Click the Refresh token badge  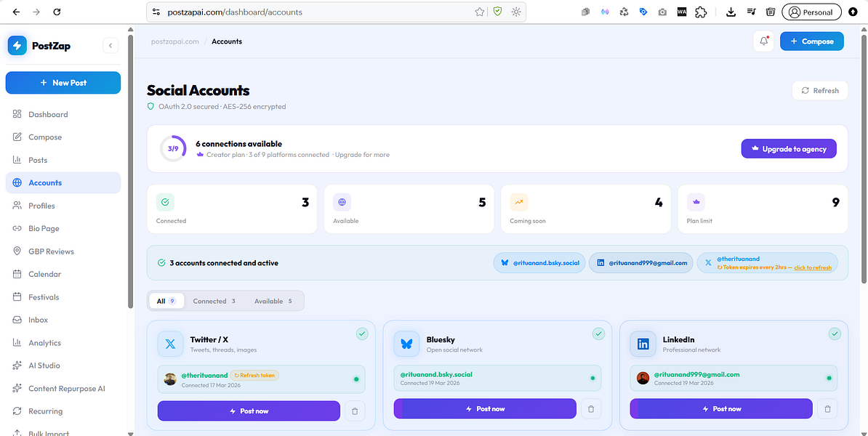pyautogui.click(x=254, y=375)
